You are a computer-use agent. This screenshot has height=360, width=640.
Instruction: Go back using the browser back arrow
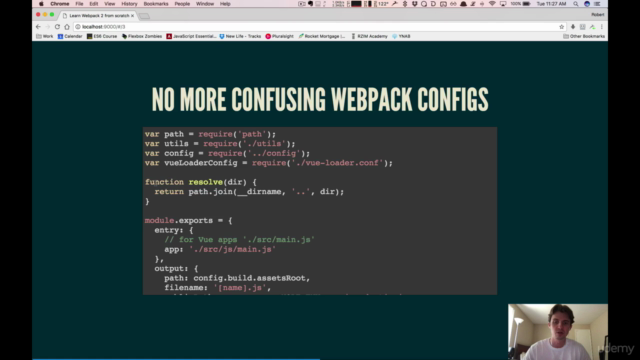(x=38, y=27)
